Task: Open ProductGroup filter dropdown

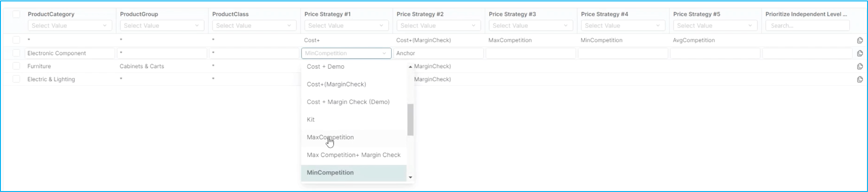Action: [x=162, y=26]
